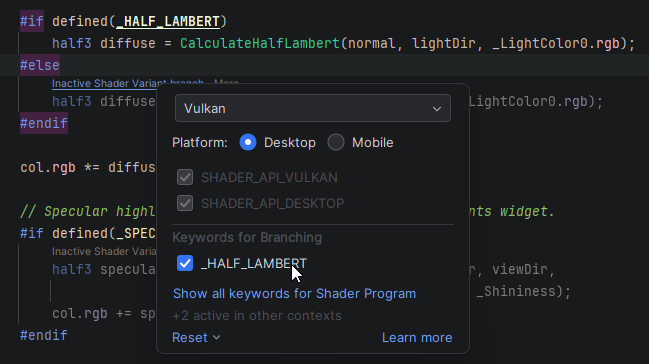Toggle the SHADER_API_VULKAN checkbox
649x364 pixels.
(185, 177)
